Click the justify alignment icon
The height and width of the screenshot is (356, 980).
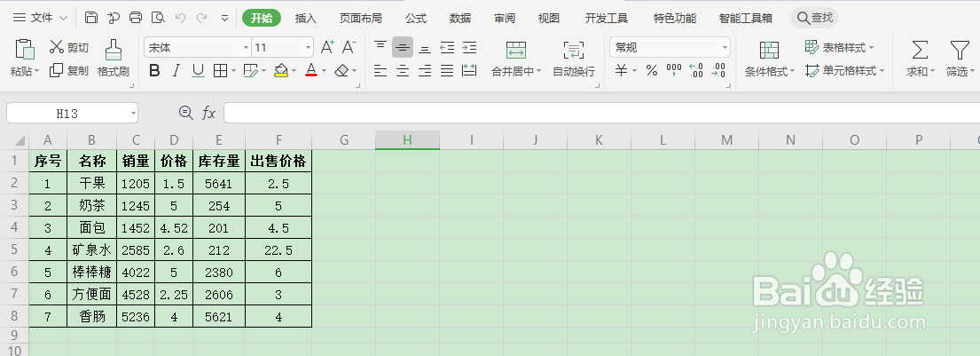(447, 71)
